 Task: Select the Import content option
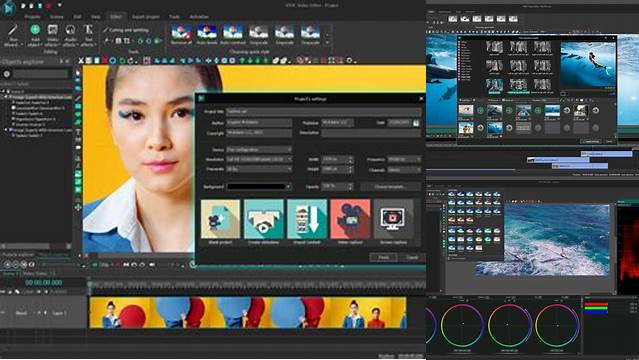(x=307, y=221)
